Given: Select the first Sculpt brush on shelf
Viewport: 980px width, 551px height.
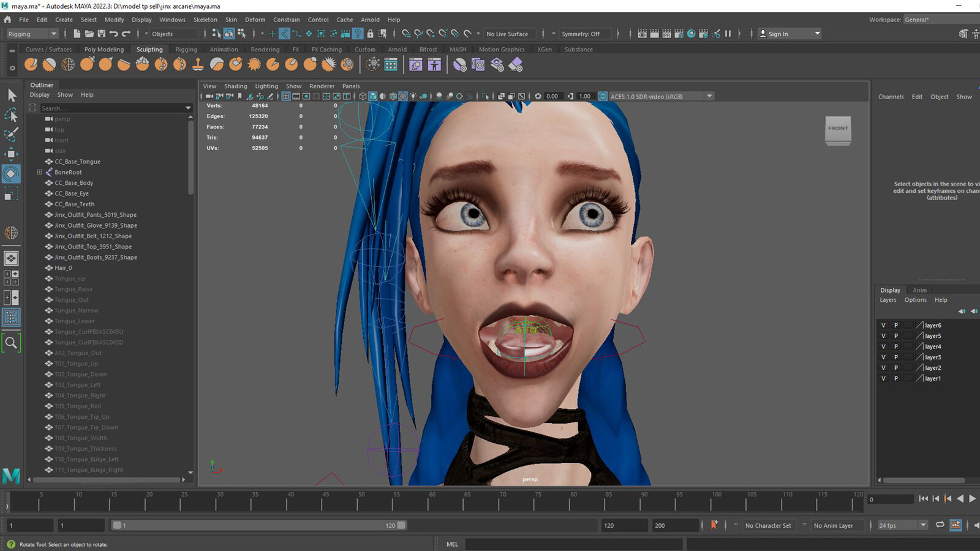Looking at the screenshot, I should coord(31,64).
